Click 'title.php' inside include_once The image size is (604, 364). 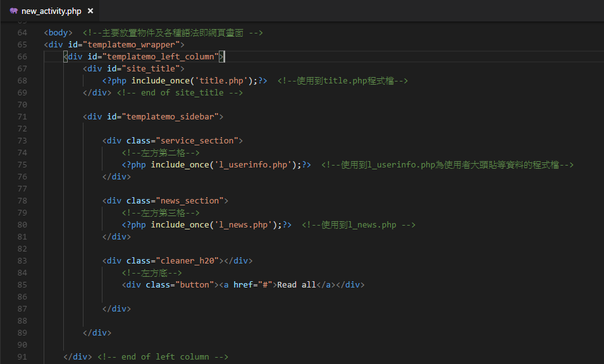click(x=221, y=80)
